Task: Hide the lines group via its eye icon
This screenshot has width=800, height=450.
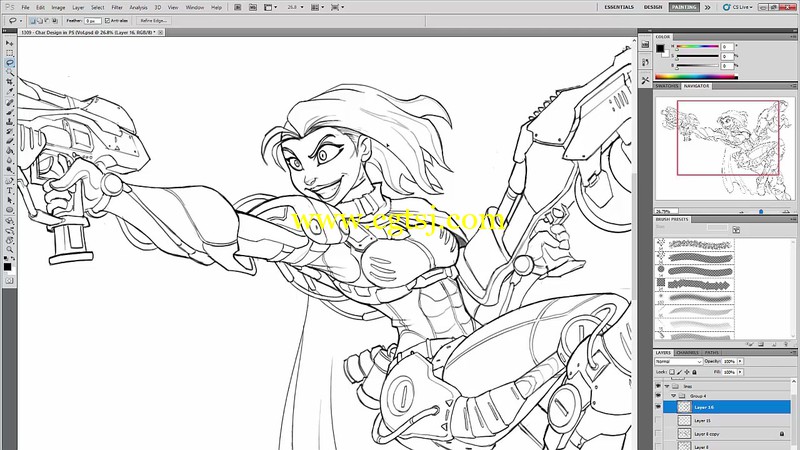Action: pyautogui.click(x=658, y=386)
